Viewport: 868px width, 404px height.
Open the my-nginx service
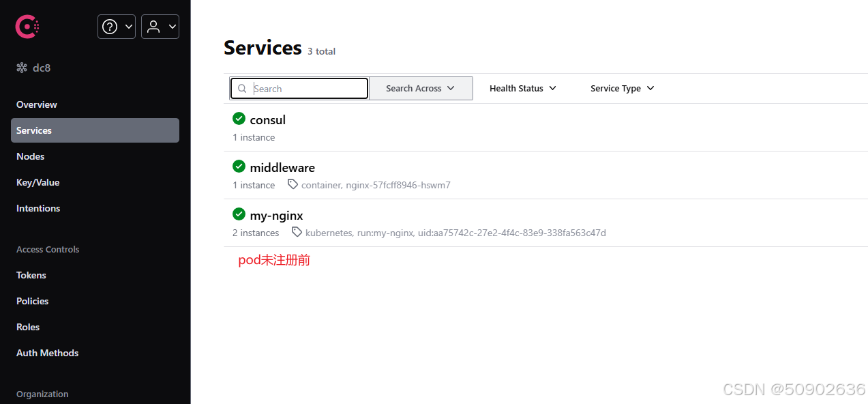(x=276, y=216)
